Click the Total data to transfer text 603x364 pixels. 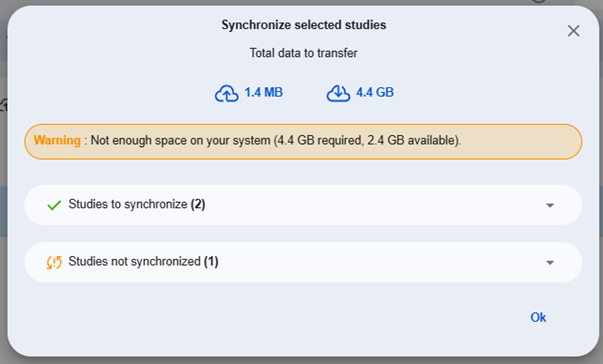pos(303,53)
